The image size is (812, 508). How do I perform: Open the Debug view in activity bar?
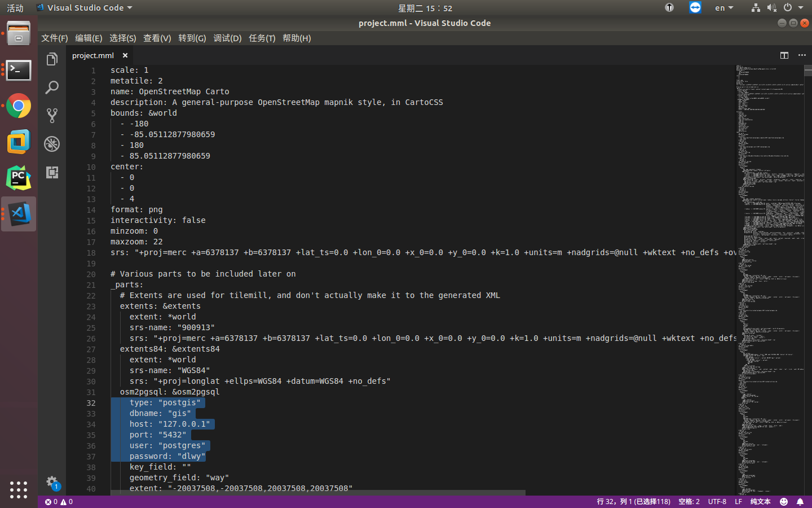click(x=52, y=144)
